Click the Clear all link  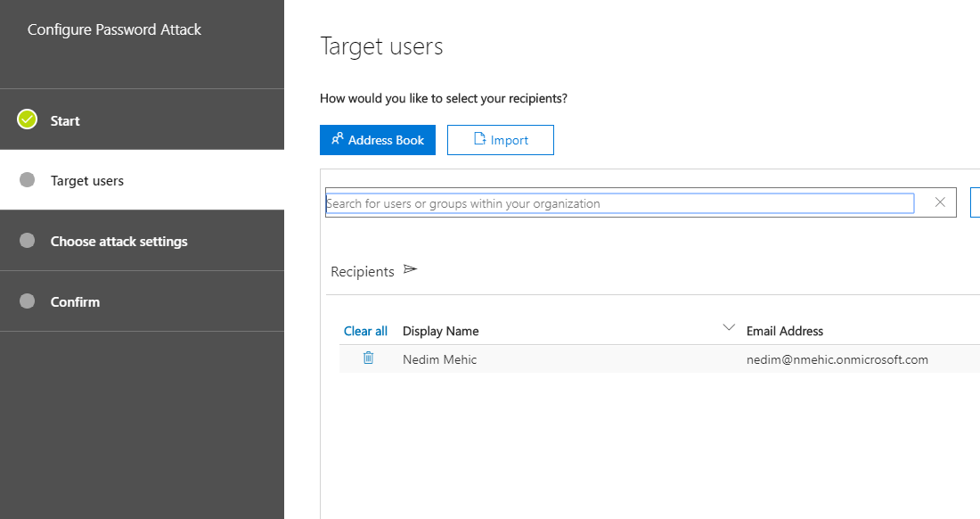pyautogui.click(x=365, y=330)
